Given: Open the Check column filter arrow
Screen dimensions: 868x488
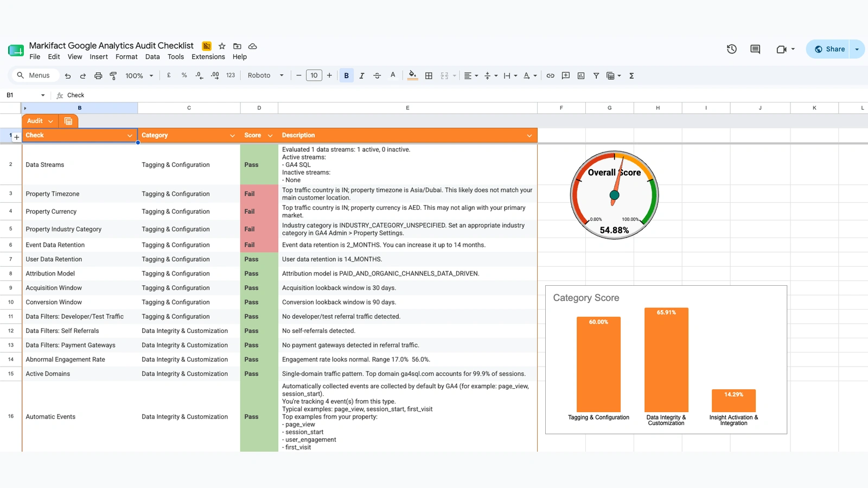Looking at the screenshot, I should coord(130,136).
